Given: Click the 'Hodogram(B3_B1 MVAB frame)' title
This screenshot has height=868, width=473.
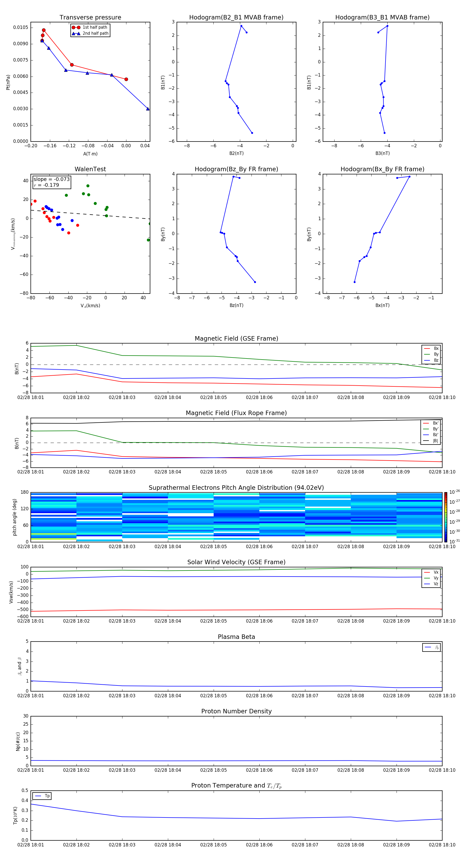Looking at the screenshot, I should pyautogui.click(x=382, y=18).
